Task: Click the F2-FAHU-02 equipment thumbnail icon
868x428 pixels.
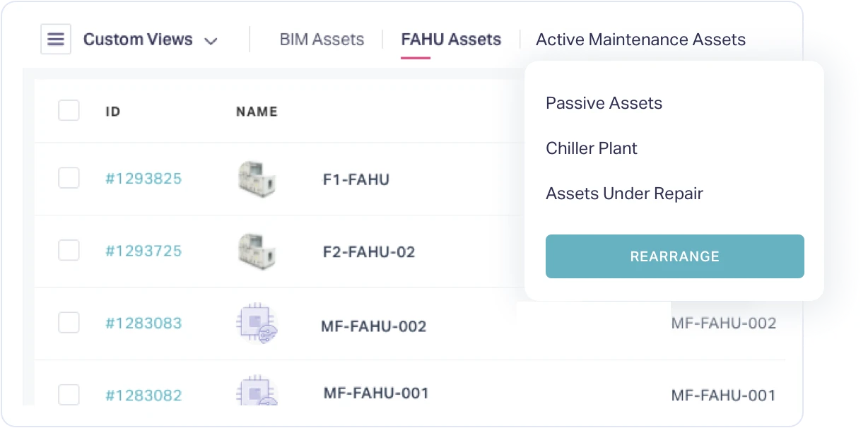Action: click(x=257, y=251)
